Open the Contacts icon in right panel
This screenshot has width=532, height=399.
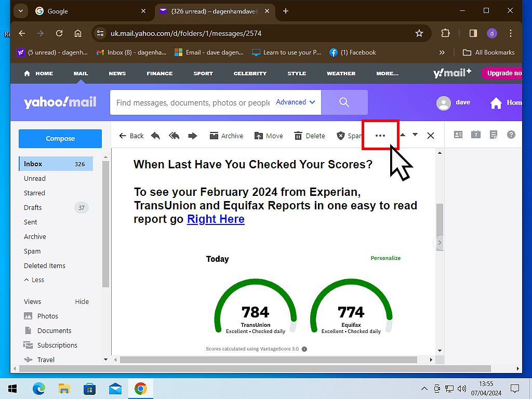point(458,135)
